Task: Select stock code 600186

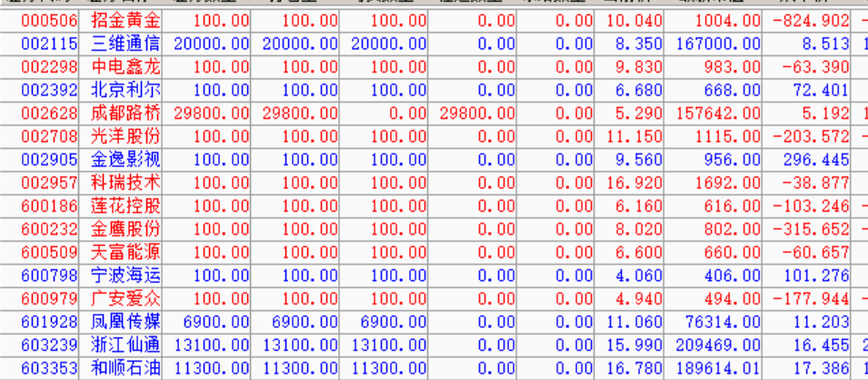Action: click(49, 206)
